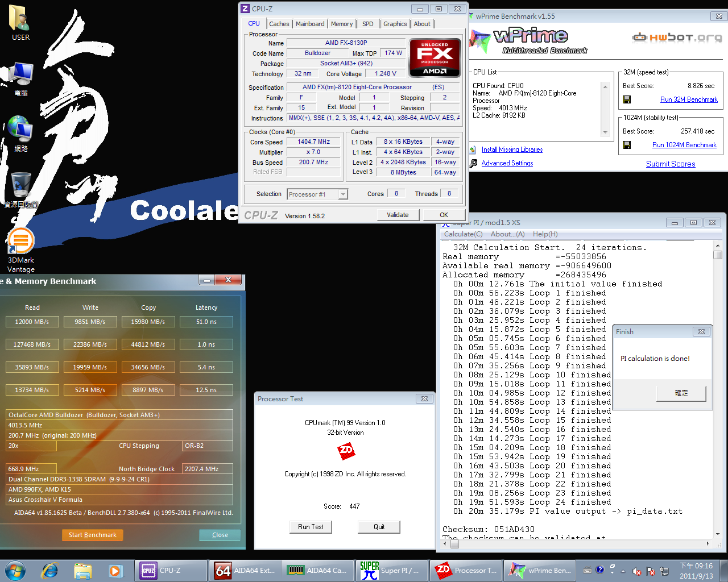Screen dimensions: 728x582
Task: Show hidden tray icons arrow
Action: 623,571
